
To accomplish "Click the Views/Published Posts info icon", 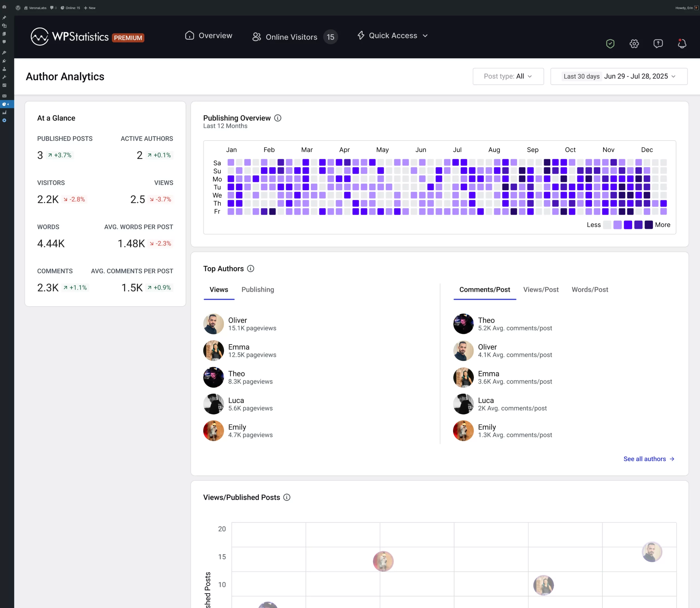I will pyautogui.click(x=287, y=497).
